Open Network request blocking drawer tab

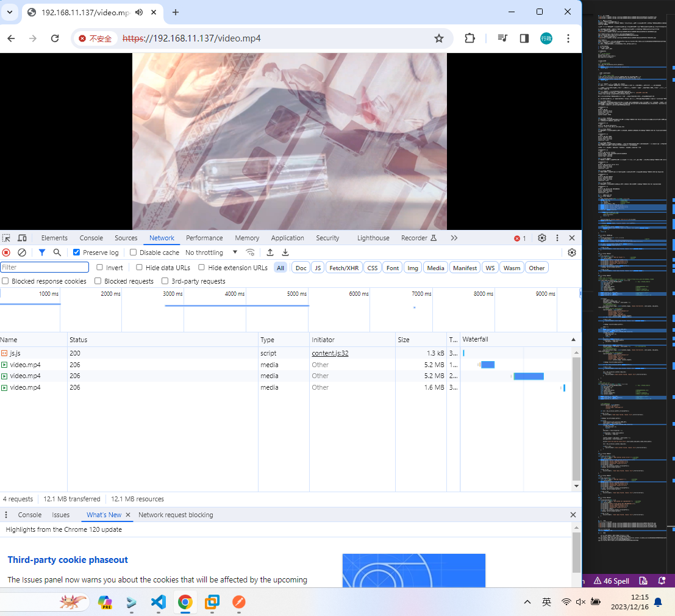(x=176, y=515)
